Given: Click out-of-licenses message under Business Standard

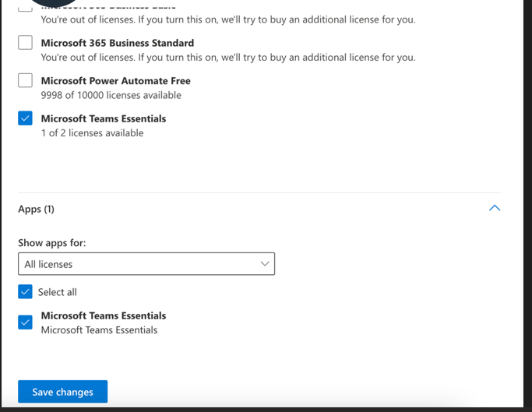Looking at the screenshot, I should pos(228,58).
